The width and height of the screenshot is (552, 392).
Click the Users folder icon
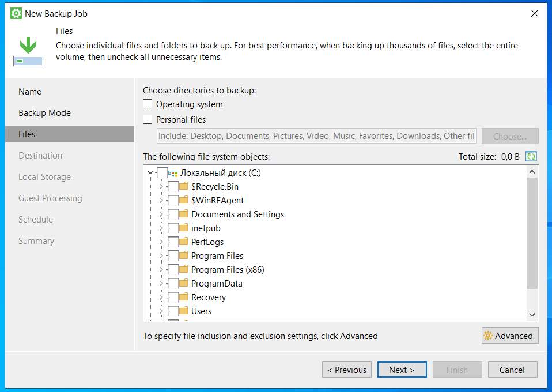pos(183,311)
